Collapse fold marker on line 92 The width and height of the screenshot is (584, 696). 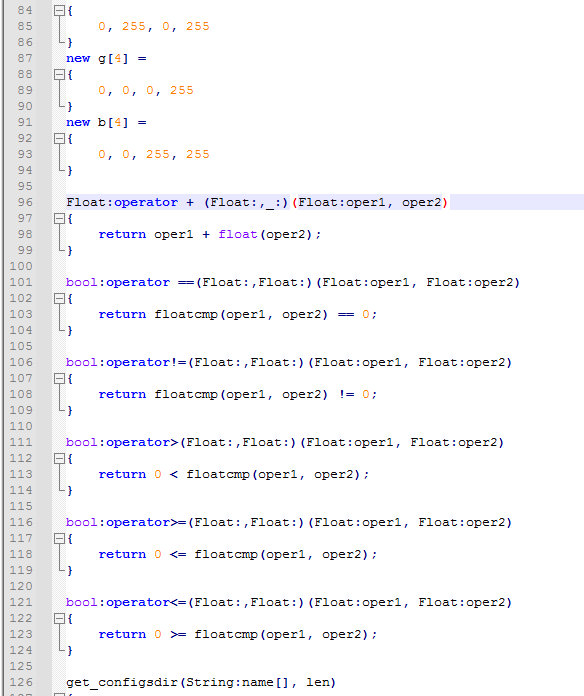click(59, 138)
